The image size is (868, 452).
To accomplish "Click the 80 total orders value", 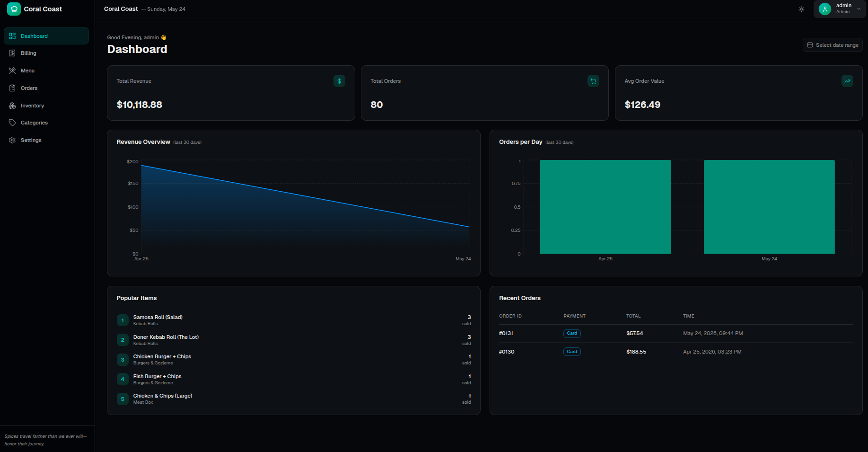I will pos(377,105).
